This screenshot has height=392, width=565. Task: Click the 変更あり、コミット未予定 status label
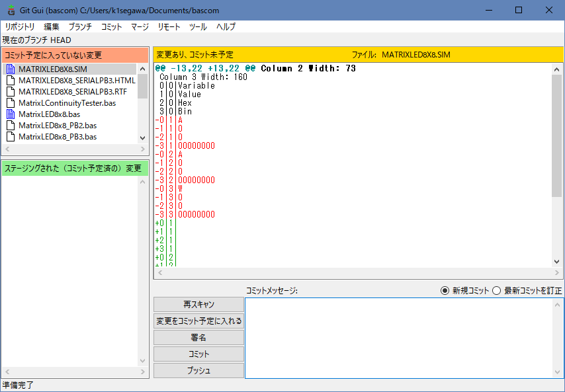pyautogui.click(x=195, y=55)
